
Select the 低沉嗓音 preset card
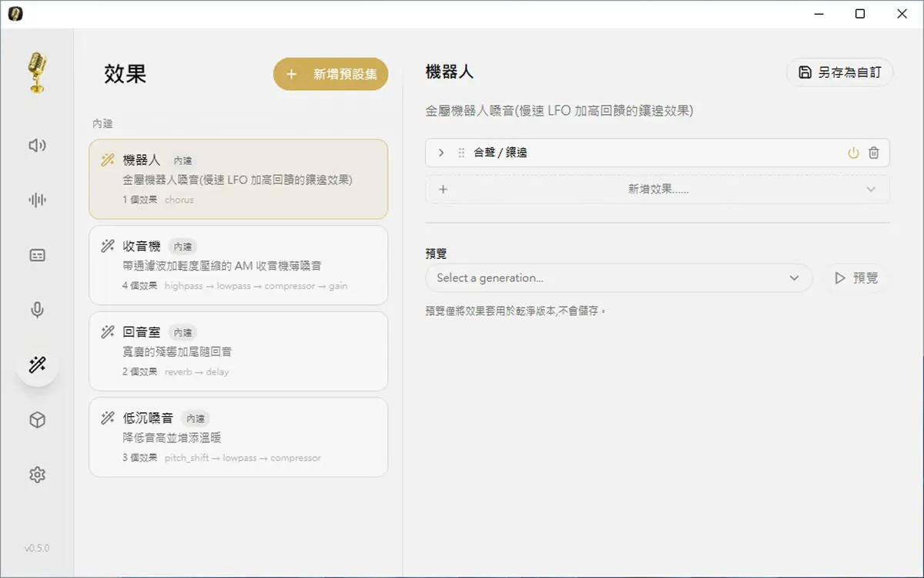coord(239,437)
